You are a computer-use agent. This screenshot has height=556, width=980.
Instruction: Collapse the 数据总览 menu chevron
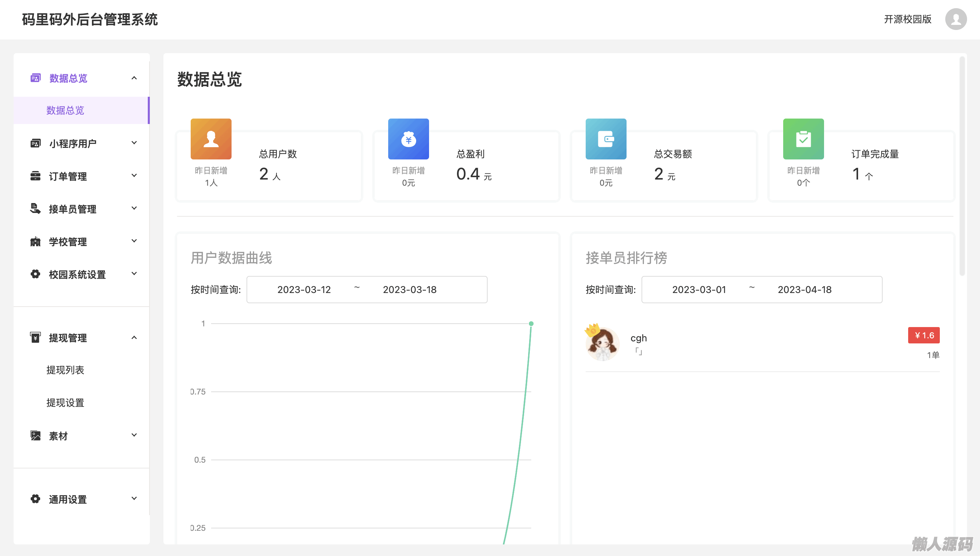pyautogui.click(x=134, y=78)
